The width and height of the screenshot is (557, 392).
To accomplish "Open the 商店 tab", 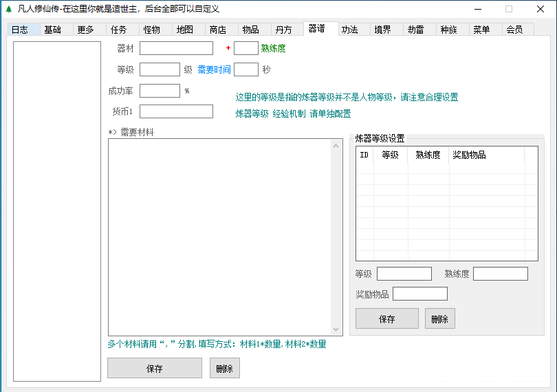I will tap(221, 30).
